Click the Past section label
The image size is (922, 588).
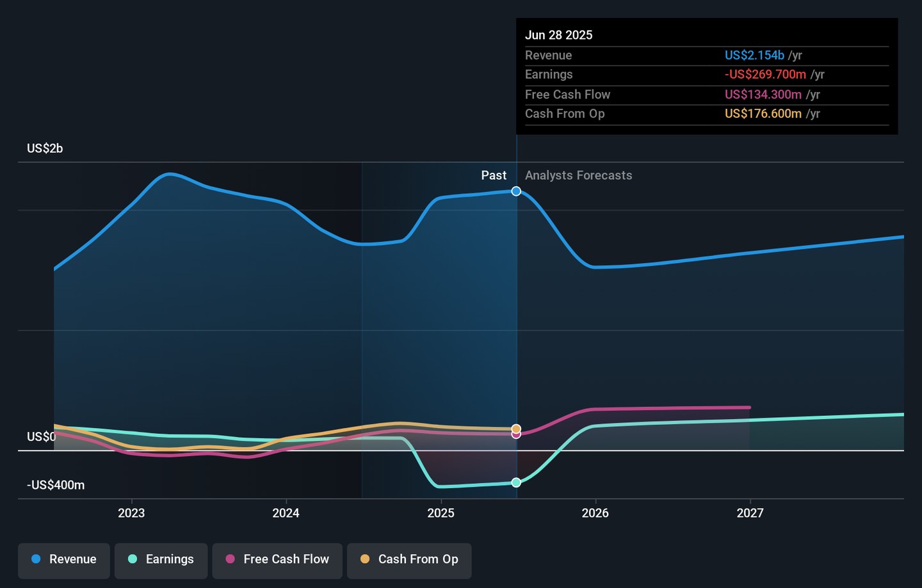click(494, 175)
